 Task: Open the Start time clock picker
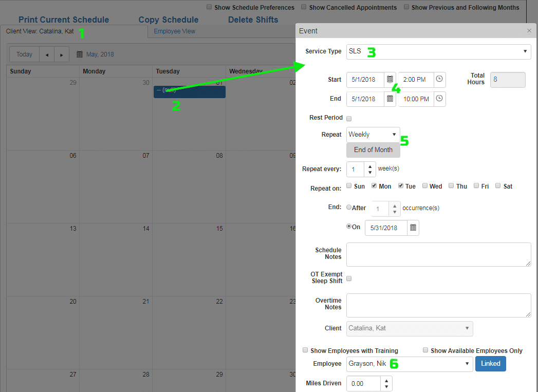pos(439,79)
